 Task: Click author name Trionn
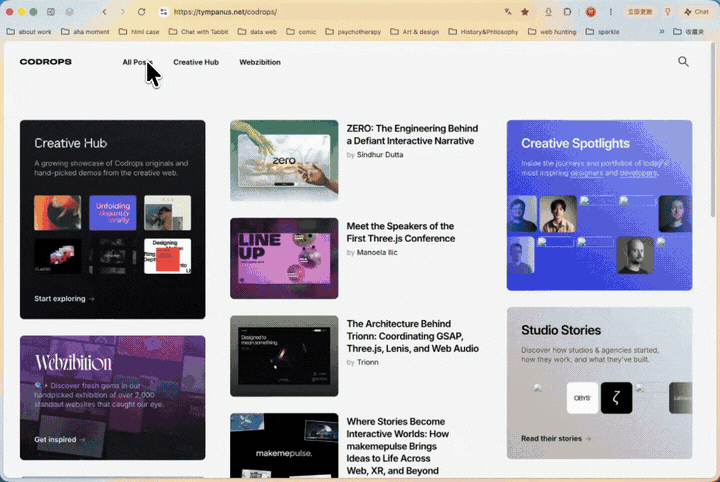coord(368,362)
